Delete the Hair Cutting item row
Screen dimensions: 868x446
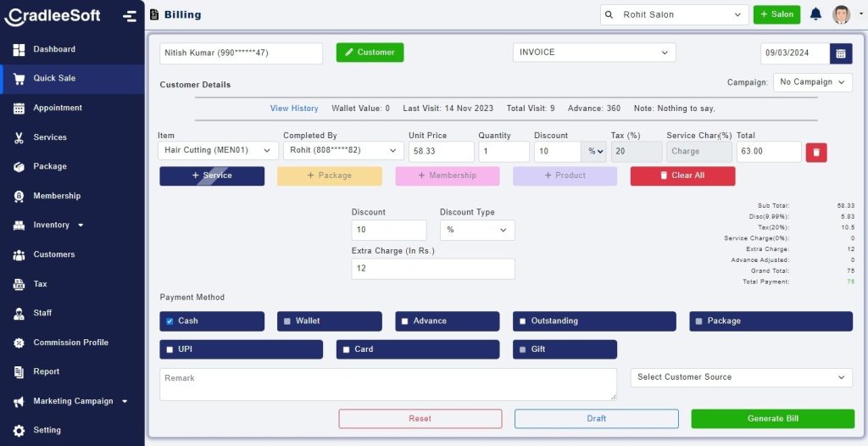pos(816,152)
